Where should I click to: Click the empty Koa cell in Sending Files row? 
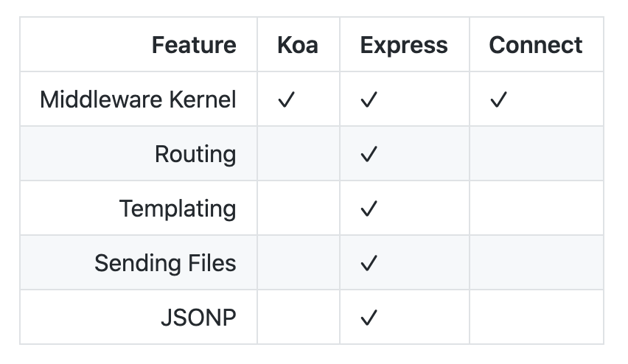point(299,263)
